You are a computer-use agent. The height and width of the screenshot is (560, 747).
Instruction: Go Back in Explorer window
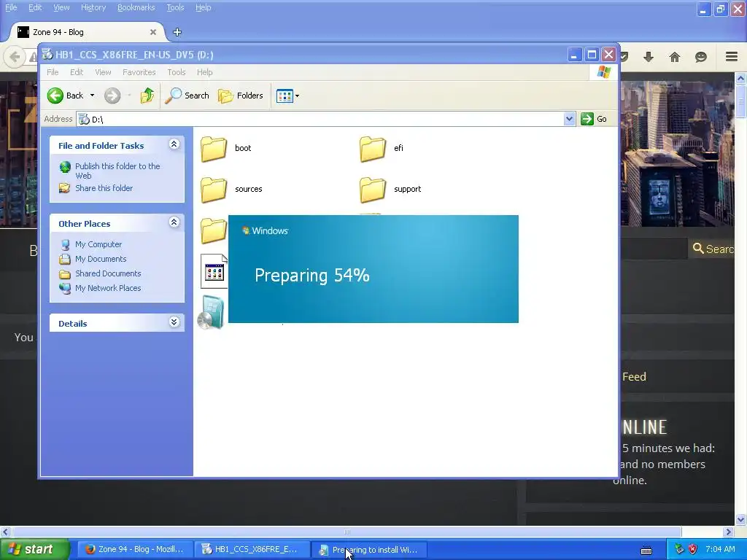tap(66, 96)
